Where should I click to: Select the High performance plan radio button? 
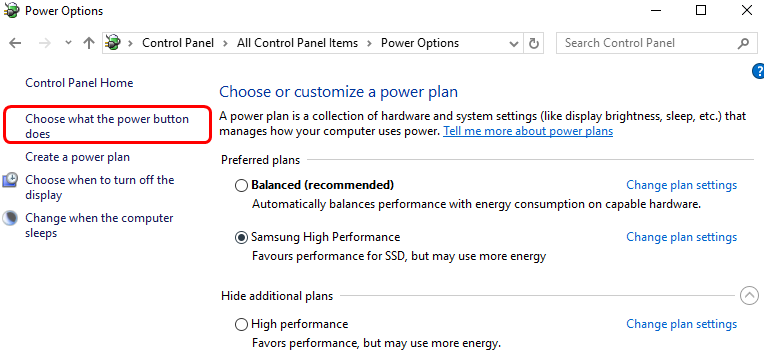point(241,325)
